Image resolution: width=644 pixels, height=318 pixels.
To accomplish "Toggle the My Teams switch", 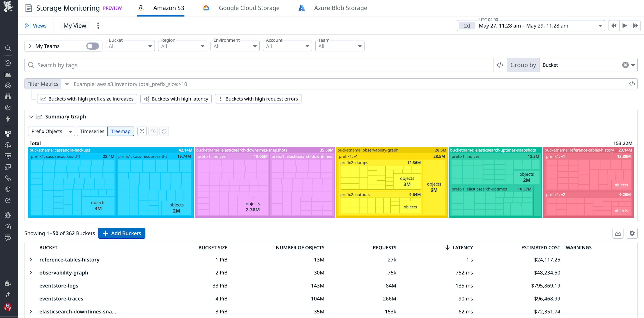I will click(x=92, y=46).
